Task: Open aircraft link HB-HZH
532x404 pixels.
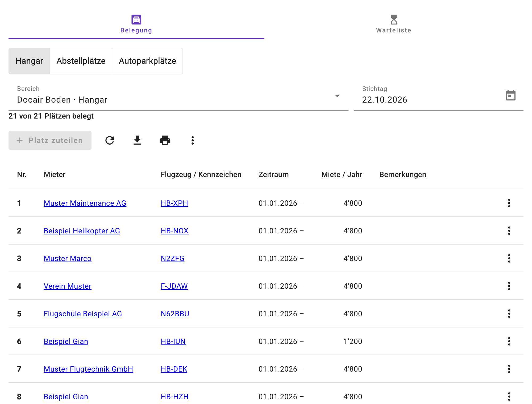Action: tap(174, 397)
